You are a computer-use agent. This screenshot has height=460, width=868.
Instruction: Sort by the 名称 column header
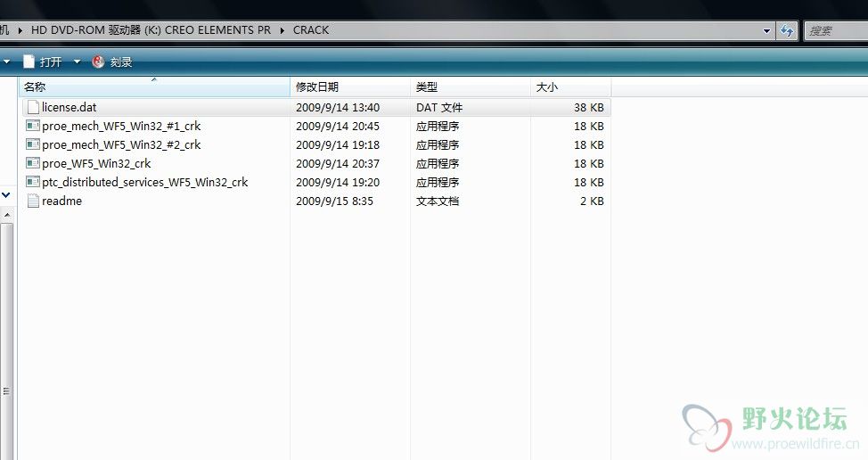154,86
